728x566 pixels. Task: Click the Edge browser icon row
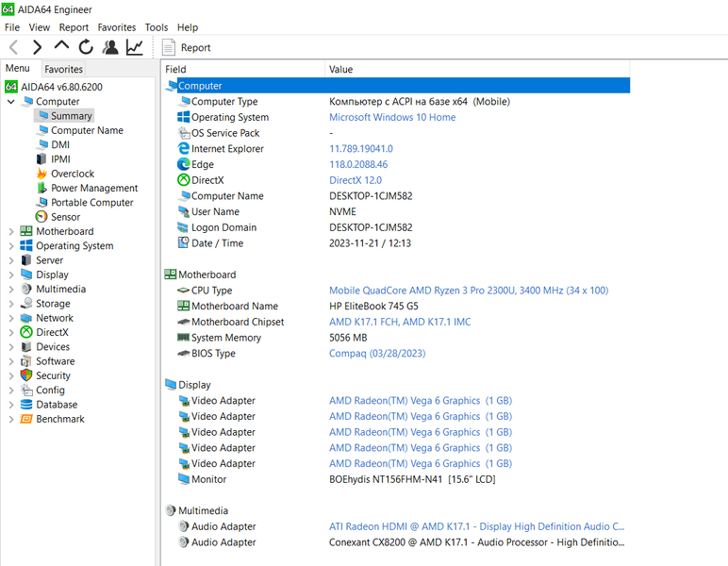point(183,164)
